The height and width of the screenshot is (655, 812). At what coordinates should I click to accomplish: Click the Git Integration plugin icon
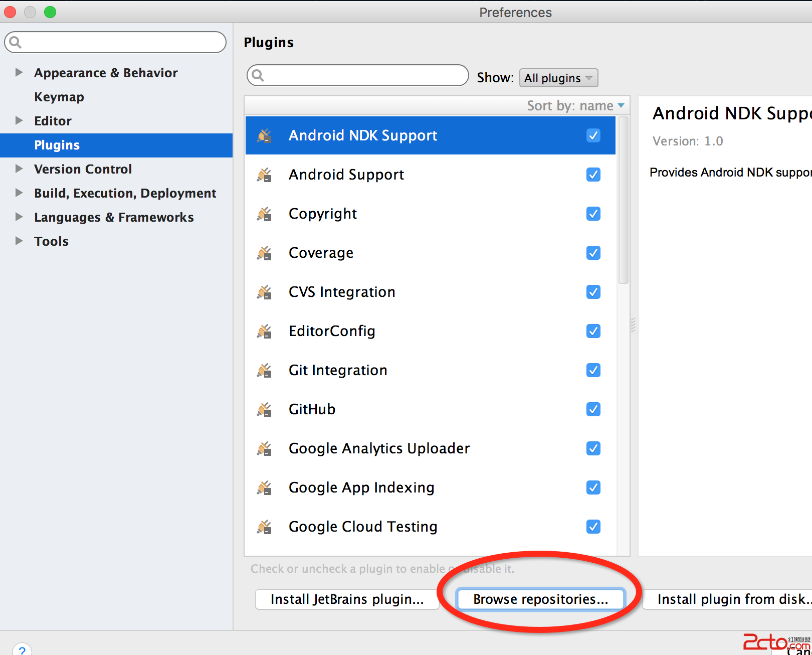click(264, 371)
